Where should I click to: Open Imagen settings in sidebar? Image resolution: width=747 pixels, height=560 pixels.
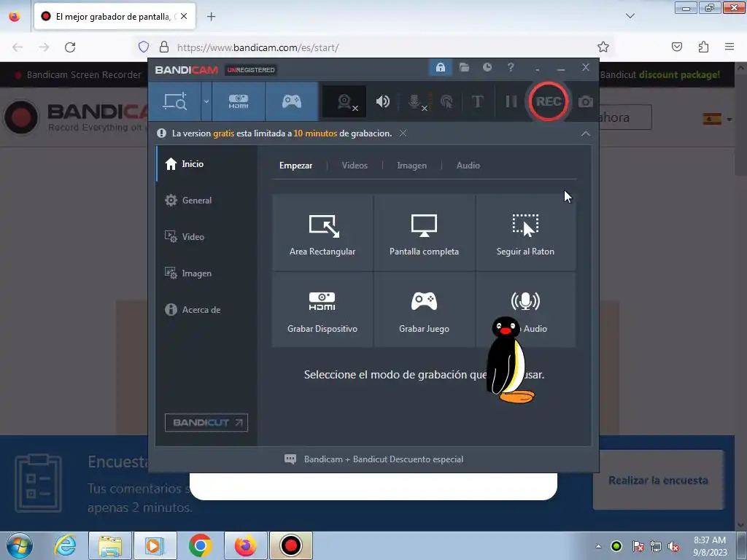pos(206,273)
